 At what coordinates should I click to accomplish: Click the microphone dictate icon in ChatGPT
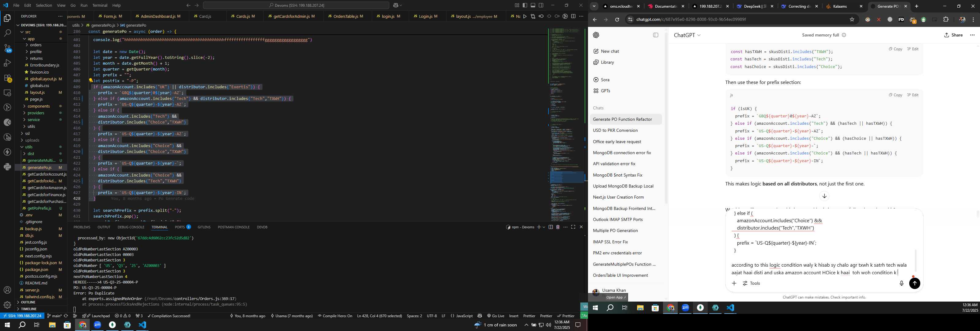901,283
